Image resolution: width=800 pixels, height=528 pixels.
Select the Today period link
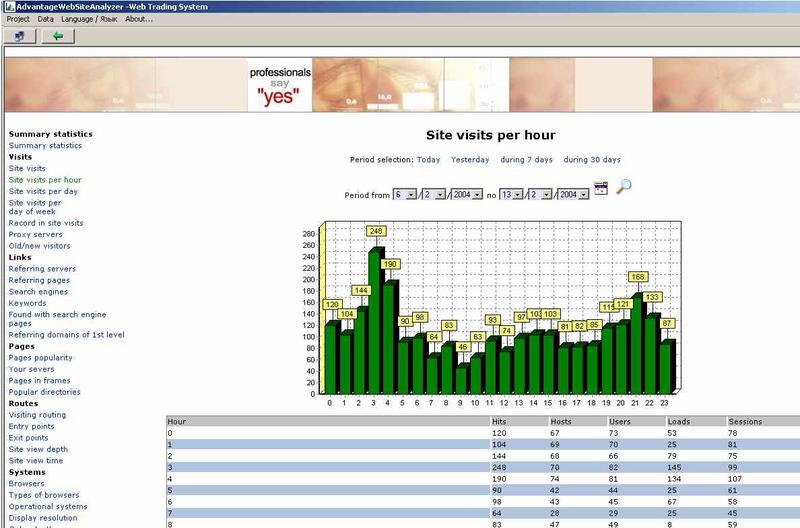coord(428,160)
